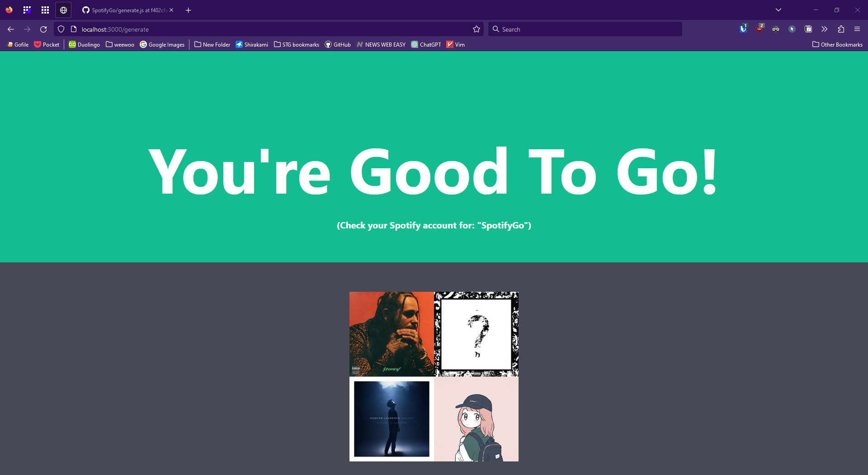Open the Extensions puzzle-piece button
The width and height of the screenshot is (868, 475).
pyautogui.click(x=841, y=29)
